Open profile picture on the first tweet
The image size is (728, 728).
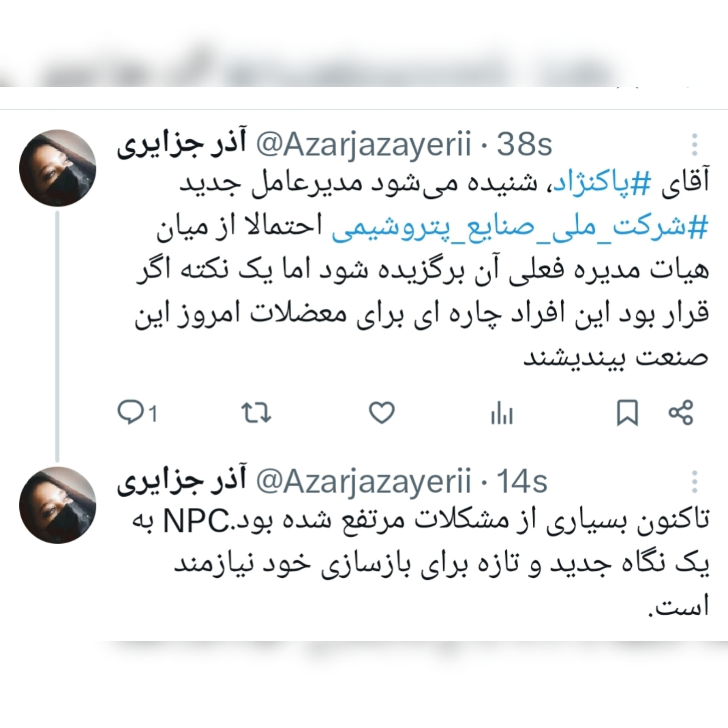[58, 168]
